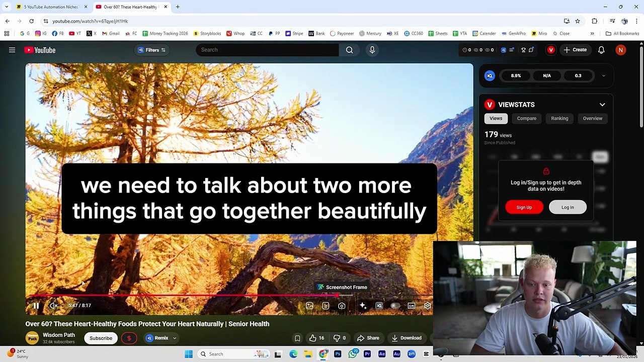
Task: Click the Share button
Action: (368, 338)
